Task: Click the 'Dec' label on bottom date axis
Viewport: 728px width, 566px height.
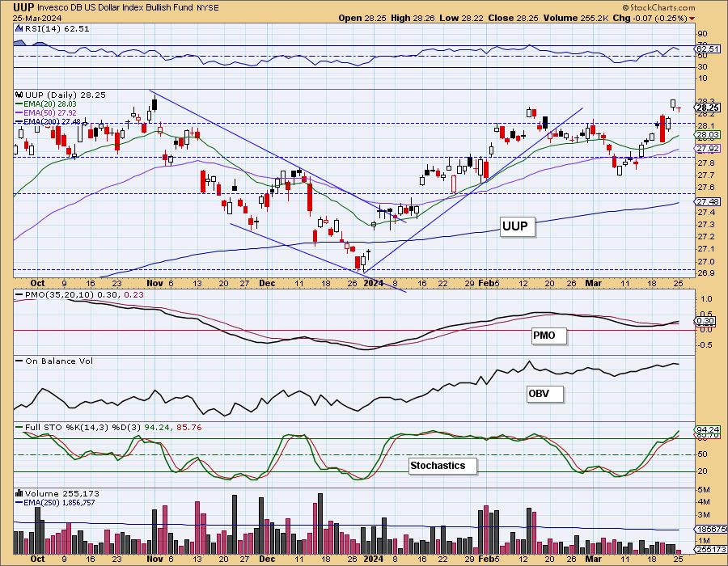Action: point(267,559)
